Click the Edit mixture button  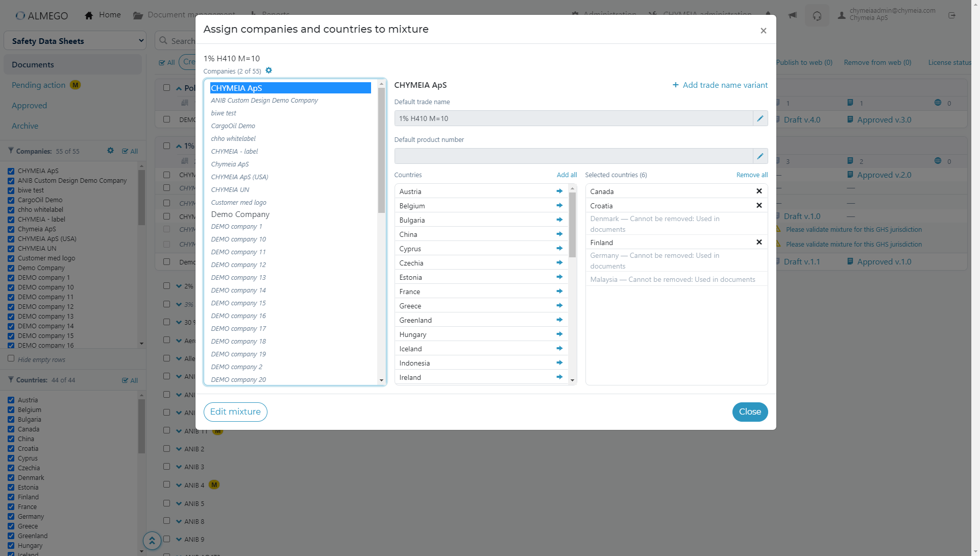[235, 412]
